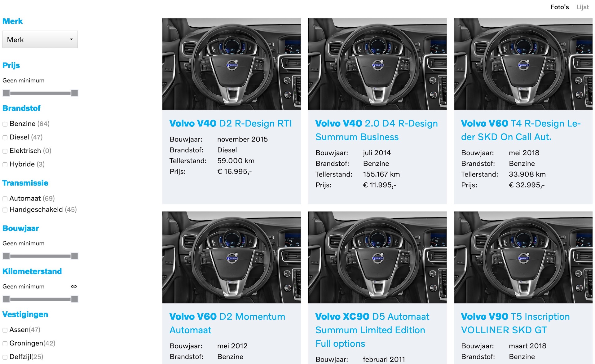595x364 pixels.
Task: Check the Handgeschakeld transmission option
Action: point(5,210)
